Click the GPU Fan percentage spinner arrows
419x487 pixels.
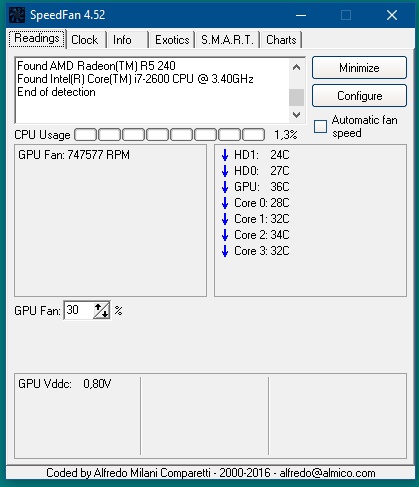coord(101,310)
